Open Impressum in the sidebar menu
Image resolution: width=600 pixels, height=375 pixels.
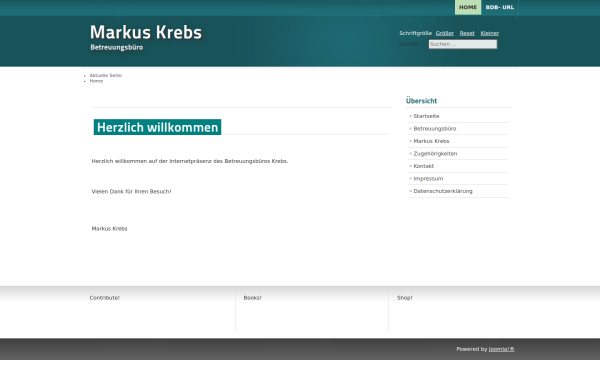click(428, 179)
